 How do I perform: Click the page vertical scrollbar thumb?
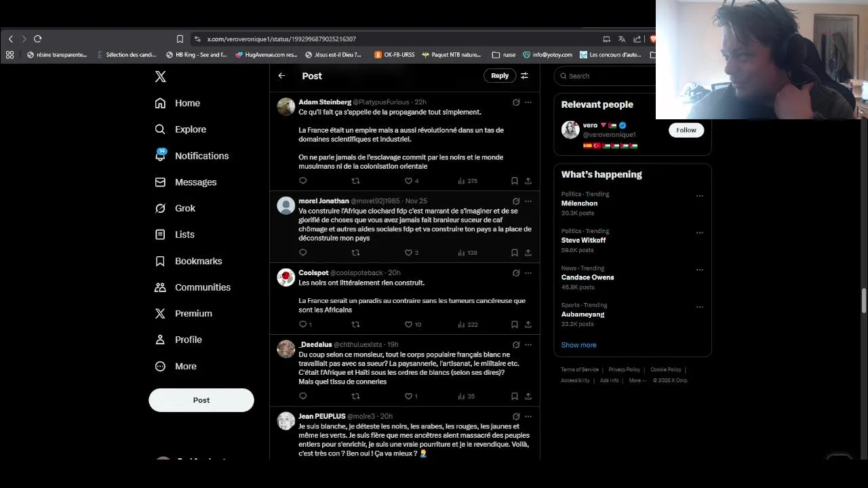click(x=864, y=300)
